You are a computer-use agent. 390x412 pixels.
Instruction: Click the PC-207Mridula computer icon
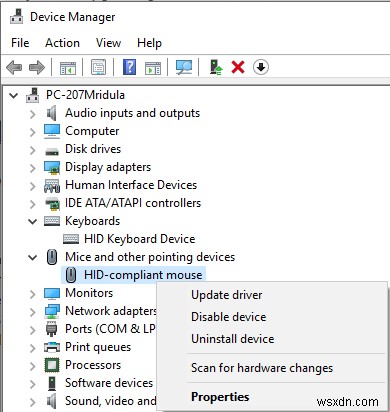pos(32,95)
